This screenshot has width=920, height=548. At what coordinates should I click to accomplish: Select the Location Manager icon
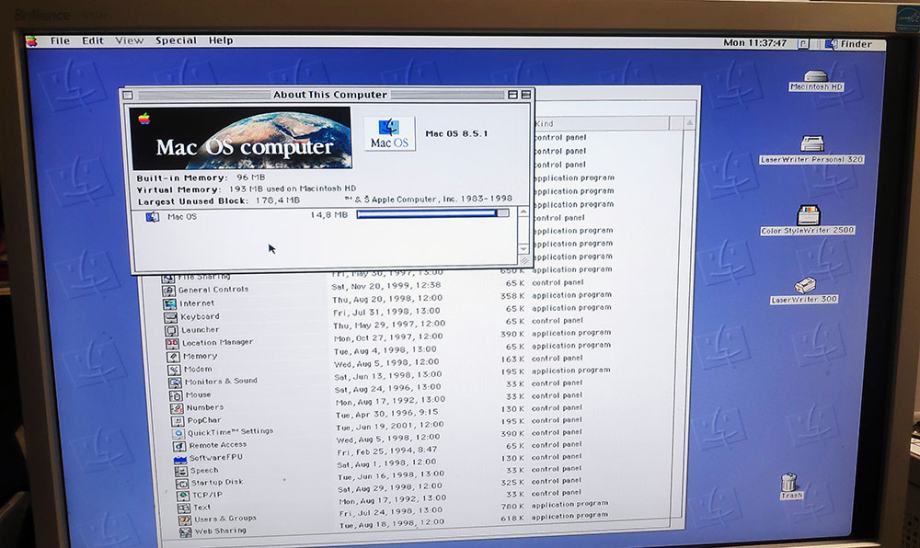172,343
